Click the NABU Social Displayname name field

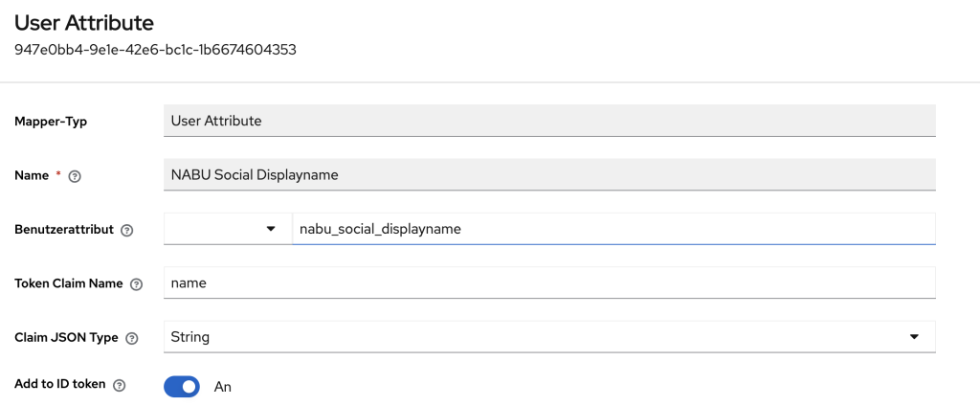click(x=549, y=174)
